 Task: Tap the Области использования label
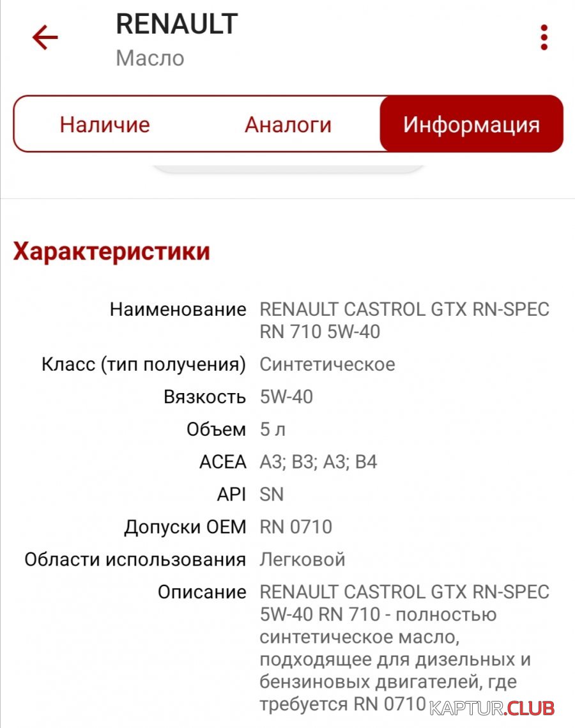point(135,559)
